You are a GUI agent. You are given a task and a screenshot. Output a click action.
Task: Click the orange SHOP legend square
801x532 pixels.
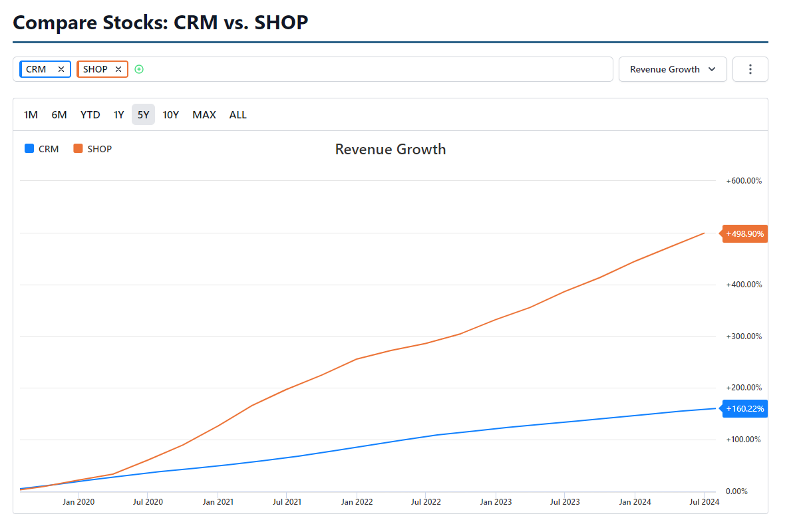pos(78,148)
